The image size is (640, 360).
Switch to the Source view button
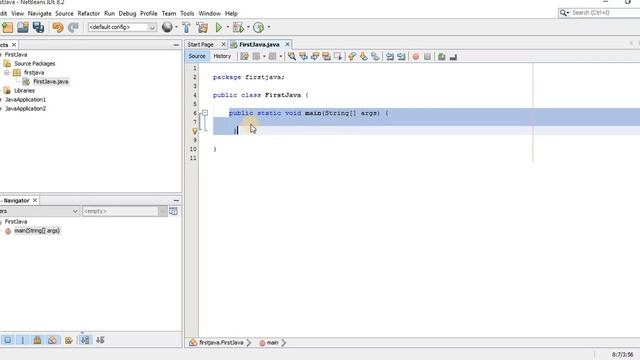(x=197, y=56)
